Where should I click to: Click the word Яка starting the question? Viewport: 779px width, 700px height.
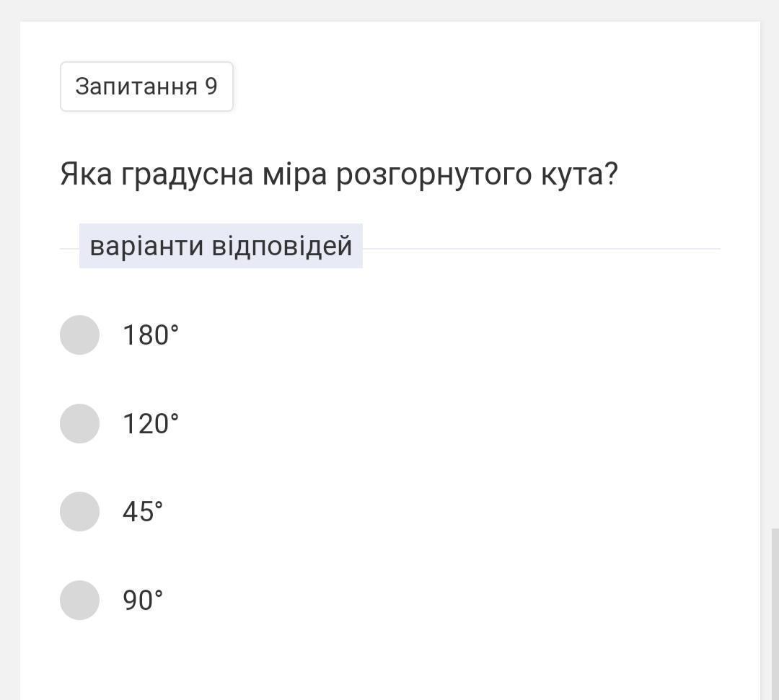coord(86,174)
